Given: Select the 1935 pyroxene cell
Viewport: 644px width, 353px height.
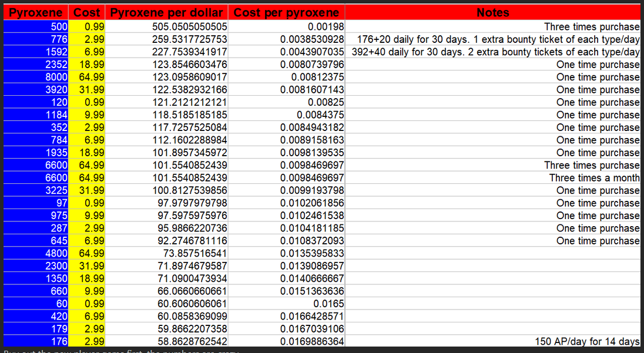Looking at the screenshot, I should coord(36,152).
